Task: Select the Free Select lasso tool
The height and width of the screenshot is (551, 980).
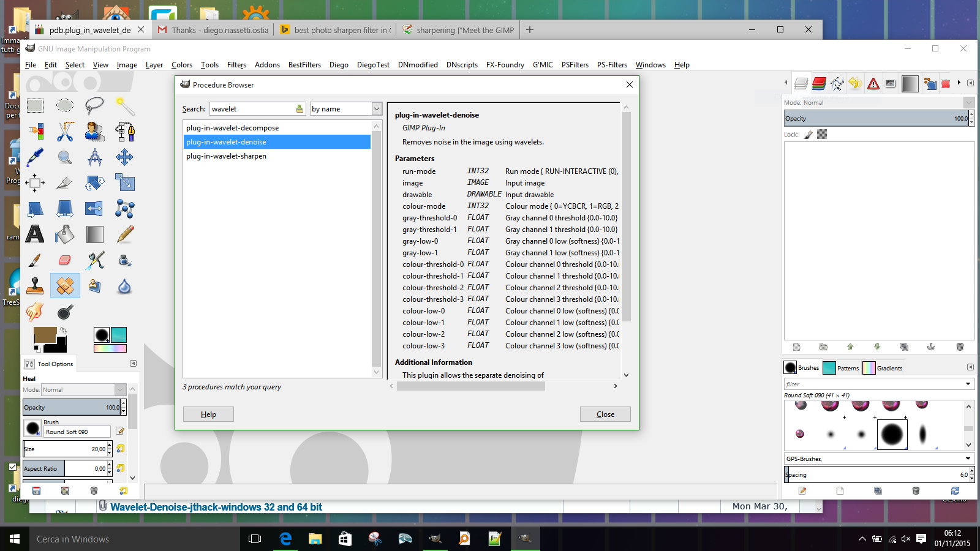Action: click(94, 105)
